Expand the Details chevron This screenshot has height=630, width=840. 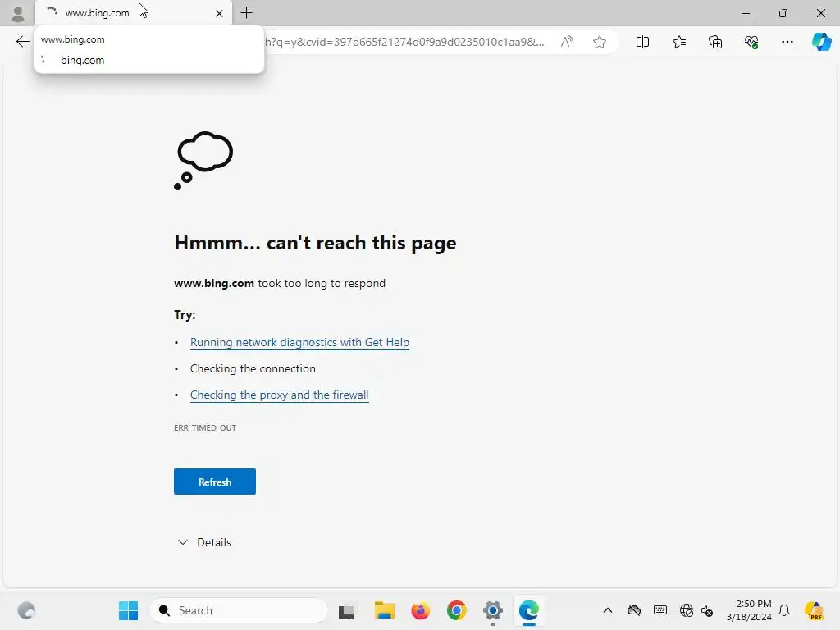click(183, 542)
